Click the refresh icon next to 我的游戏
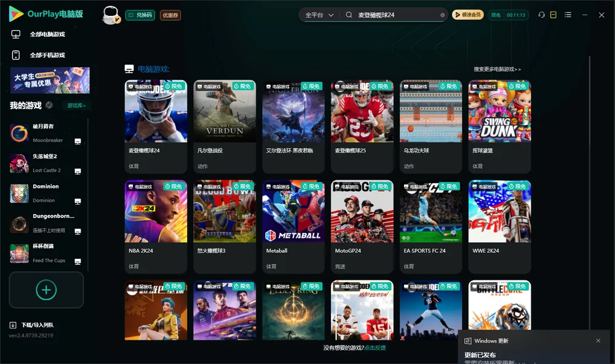This screenshot has width=615, height=364. click(x=49, y=105)
